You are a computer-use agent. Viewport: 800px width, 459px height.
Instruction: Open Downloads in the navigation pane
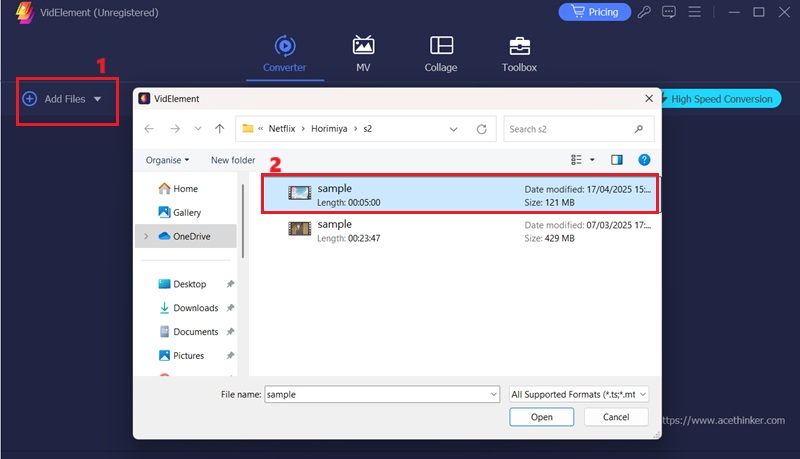(195, 308)
